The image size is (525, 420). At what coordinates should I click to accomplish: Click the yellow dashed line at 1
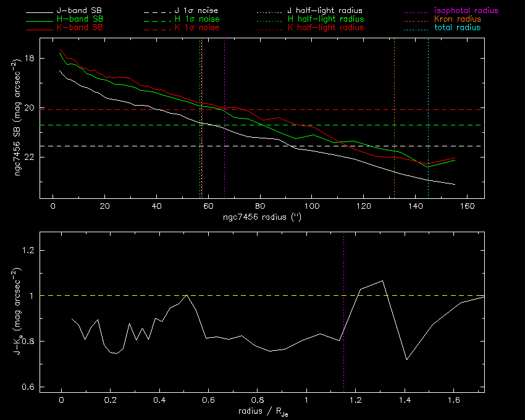tap(262, 295)
